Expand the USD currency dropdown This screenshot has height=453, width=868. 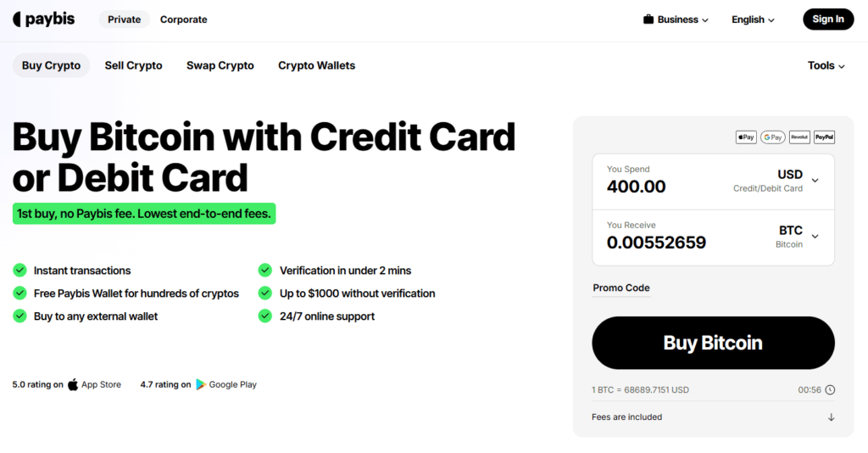pyautogui.click(x=815, y=180)
